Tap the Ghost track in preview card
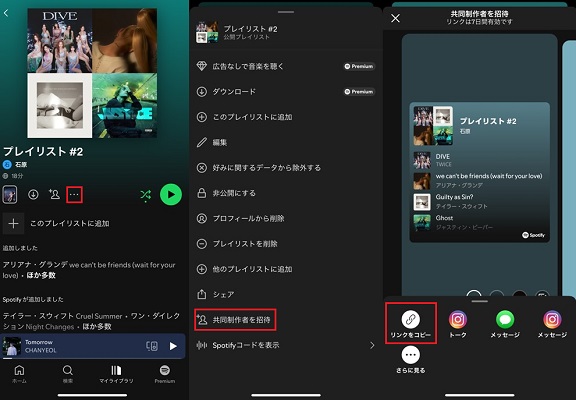The height and width of the screenshot is (400, 576). tap(480, 222)
